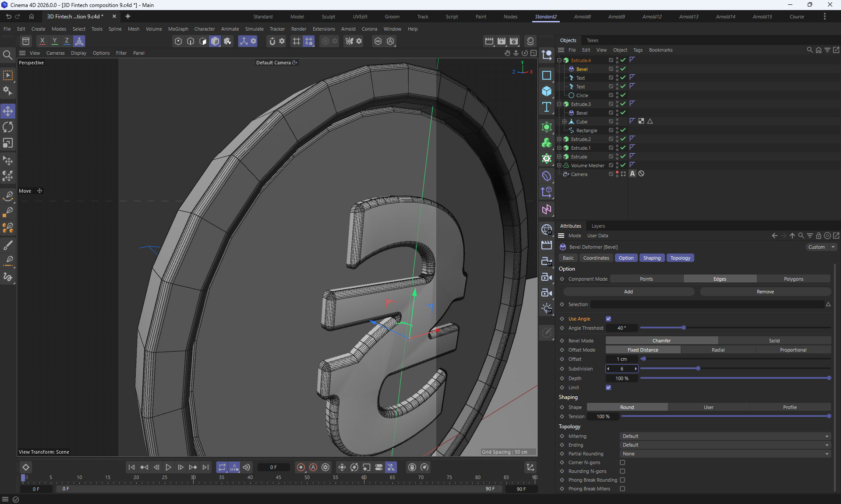
Task: Click the Remove button
Action: point(765,292)
